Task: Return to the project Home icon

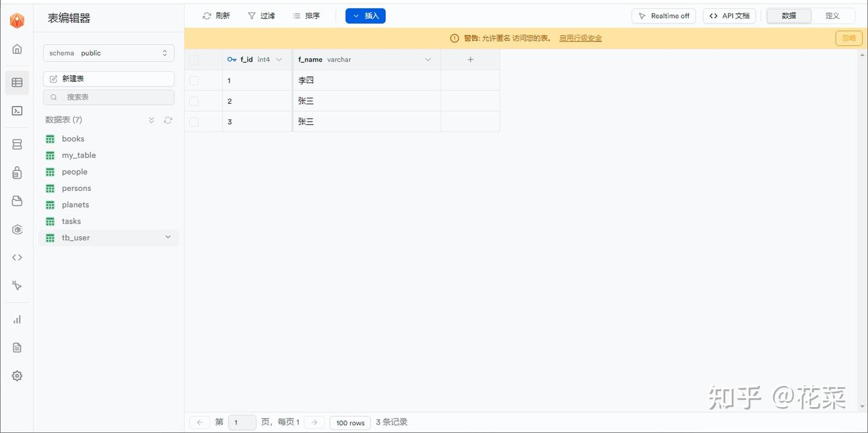Action: [x=16, y=49]
